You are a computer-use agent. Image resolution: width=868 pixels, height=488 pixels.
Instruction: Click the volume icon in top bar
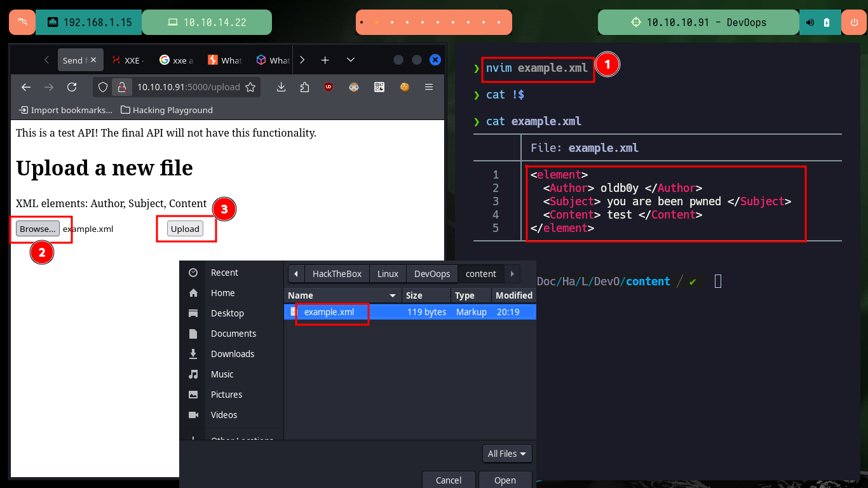point(810,22)
